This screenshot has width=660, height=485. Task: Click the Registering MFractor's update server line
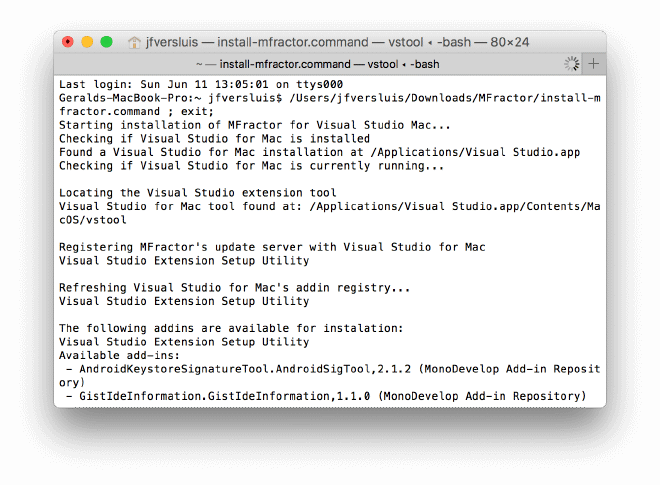coord(272,247)
